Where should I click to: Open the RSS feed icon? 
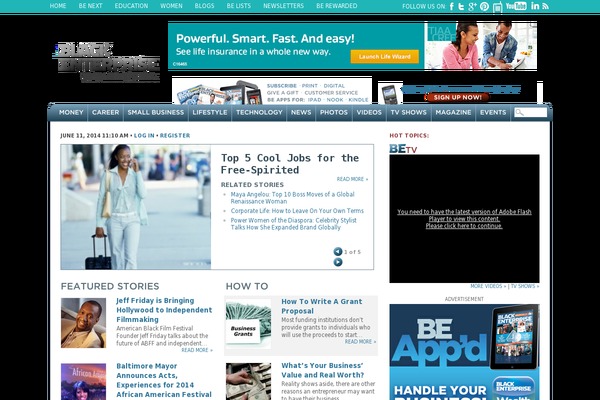[546, 6]
